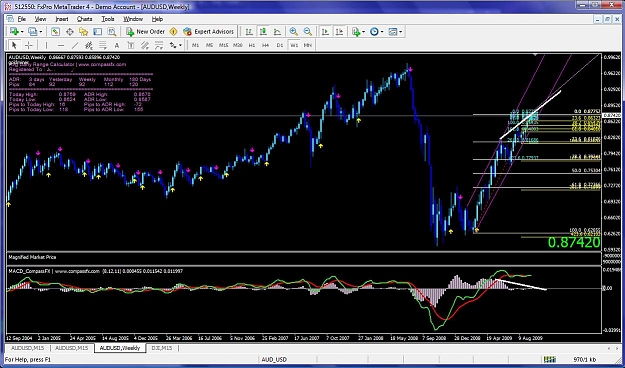Screen dimensions: 625x368
Task: Expand the Indicators dropdown arrow
Action: click(363, 31)
